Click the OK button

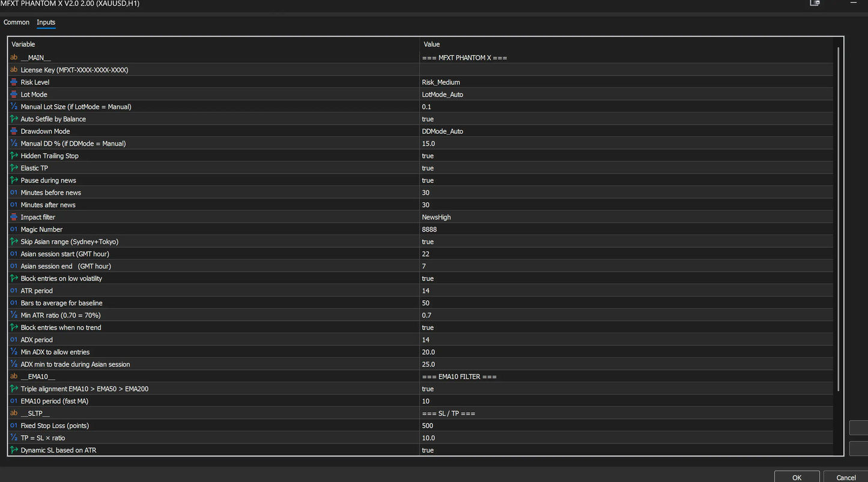(797, 477)
